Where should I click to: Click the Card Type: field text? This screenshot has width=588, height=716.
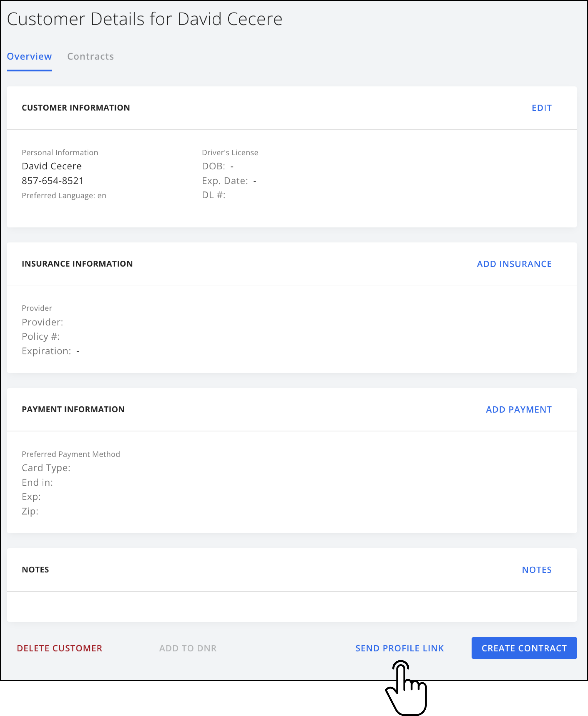click(x=46, y=468)
